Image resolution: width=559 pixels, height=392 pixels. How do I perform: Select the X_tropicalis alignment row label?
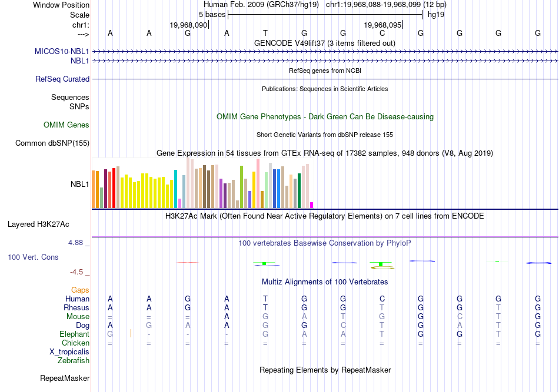pyautogui.click(x=69, y=352)
